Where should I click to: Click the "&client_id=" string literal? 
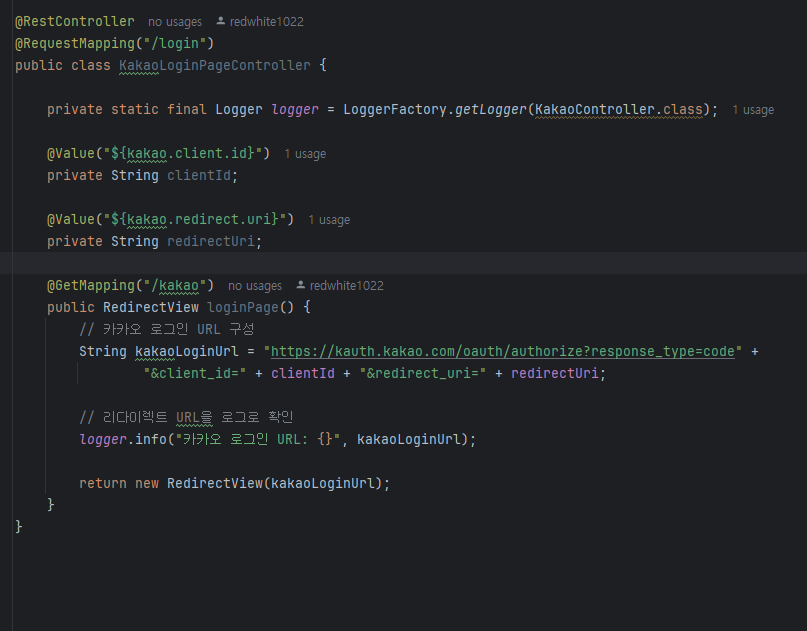point(195,373)
